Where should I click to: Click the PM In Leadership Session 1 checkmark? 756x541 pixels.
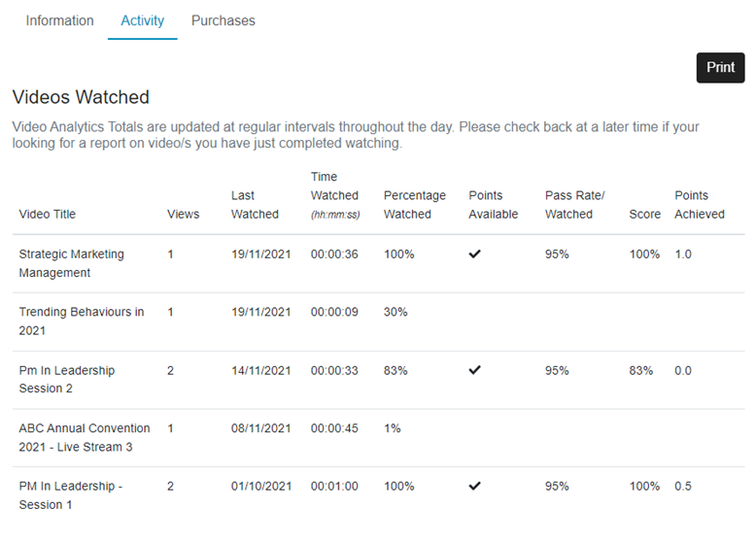(x=475, y=486)
